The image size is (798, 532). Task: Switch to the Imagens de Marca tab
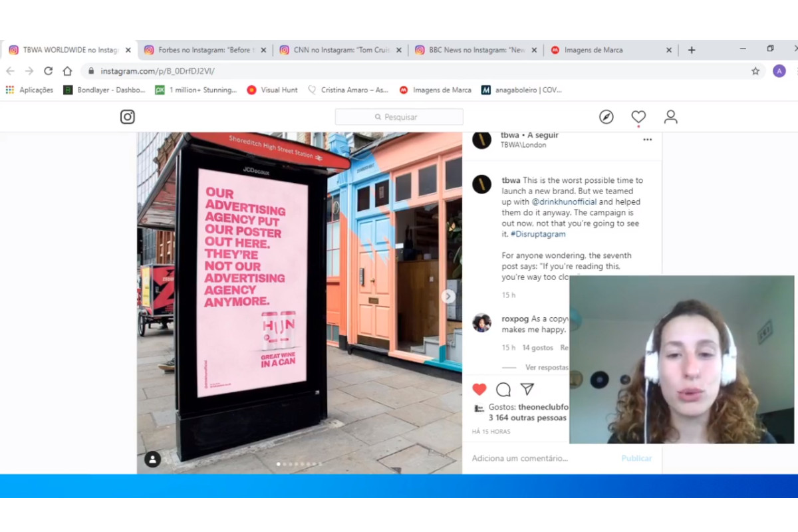pyautogui.click(x=610, y=50)
